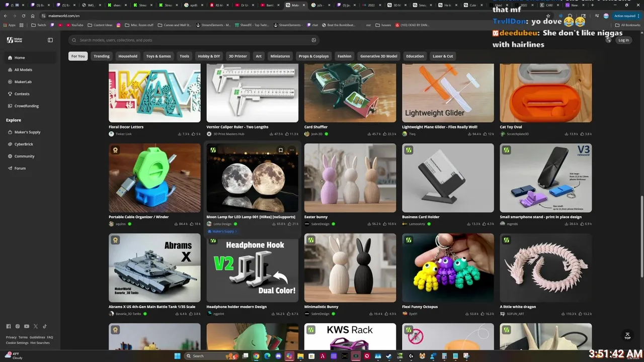Click the Log in button
This screenshot has height=362, width=644.
click(624, 40)
